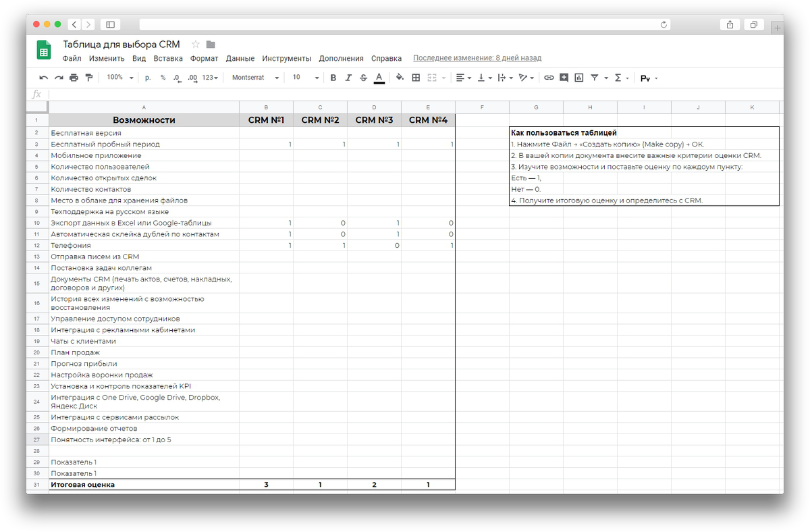Image resolution: width=810 pixels, height=532 pixels.
Task: Open the Формат menu
Action: pos(204,59)
